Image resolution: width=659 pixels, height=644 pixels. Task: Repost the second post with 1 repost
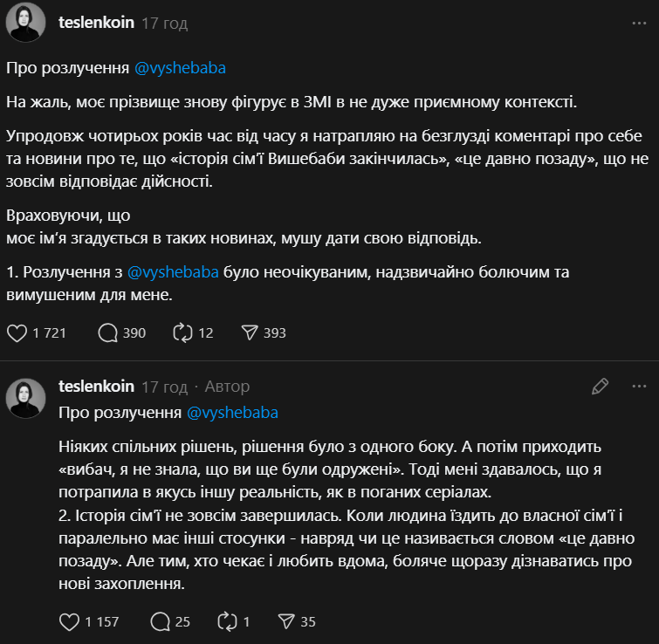(x=227, y=621)
